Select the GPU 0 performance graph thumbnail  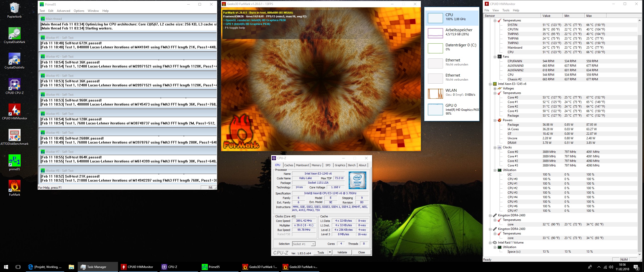(x=435, y=109)
